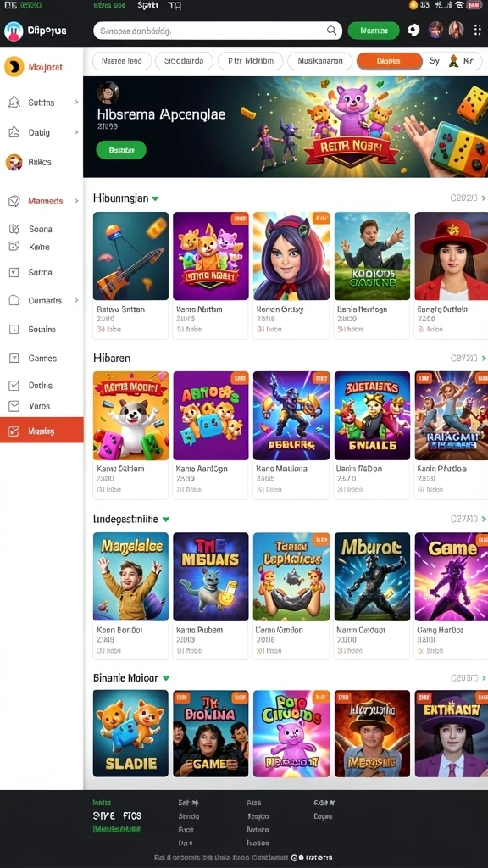
Task: Open the purple-haired girl game thumbnail
Action: [x=291, y=256]
